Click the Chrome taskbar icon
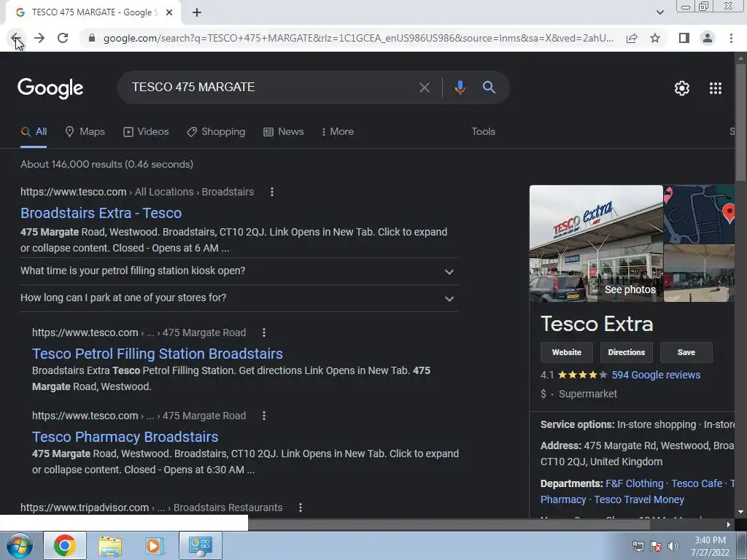 point(65,545)
